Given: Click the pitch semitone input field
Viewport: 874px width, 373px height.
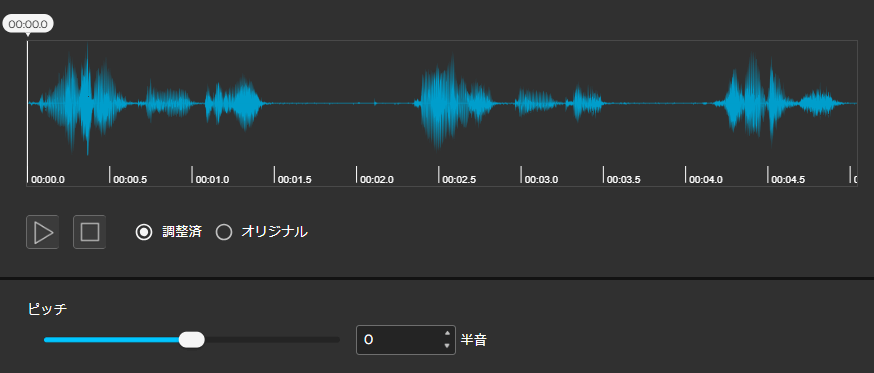Looking at the screenshot, I should click(399, 340).
